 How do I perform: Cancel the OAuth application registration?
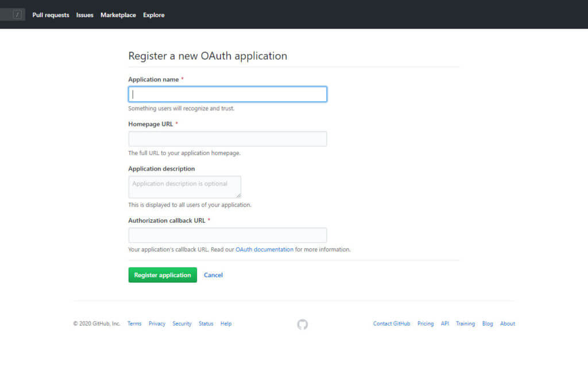point(214,275)
